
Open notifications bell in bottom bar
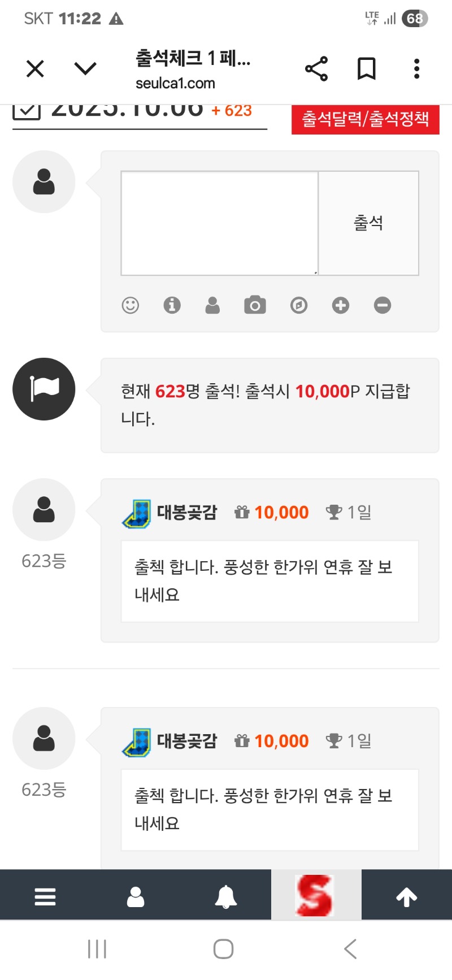(x=225, y=896)
